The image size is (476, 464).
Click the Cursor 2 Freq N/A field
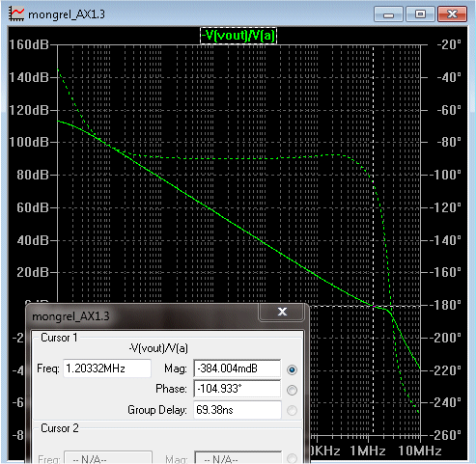[108, 458]
